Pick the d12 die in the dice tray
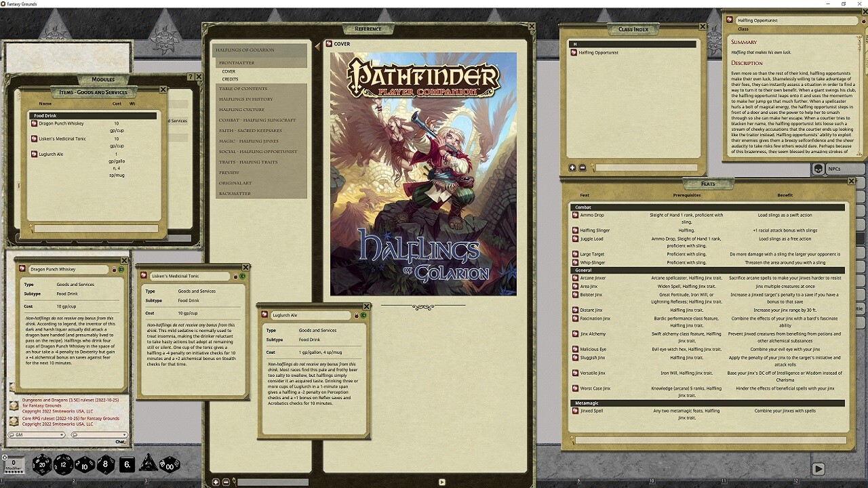 [63, 464]
